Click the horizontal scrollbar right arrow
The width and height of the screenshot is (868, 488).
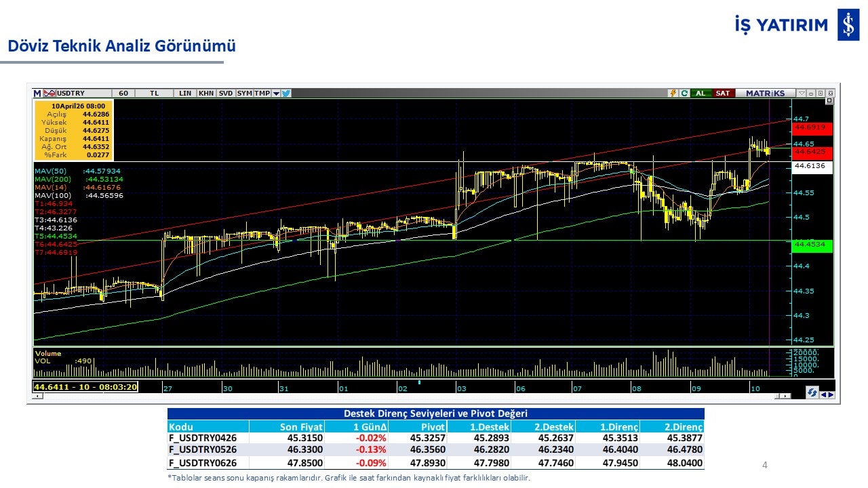(x=786, y=396)
